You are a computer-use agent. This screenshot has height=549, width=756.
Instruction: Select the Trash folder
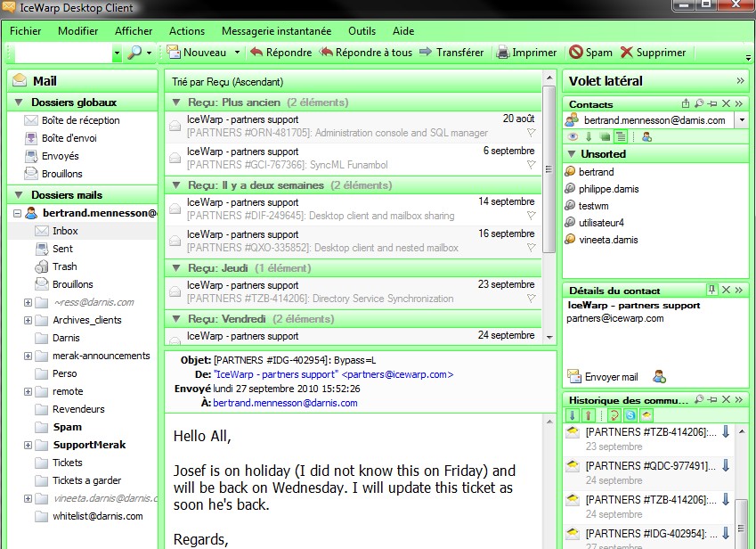coord(64,266)
